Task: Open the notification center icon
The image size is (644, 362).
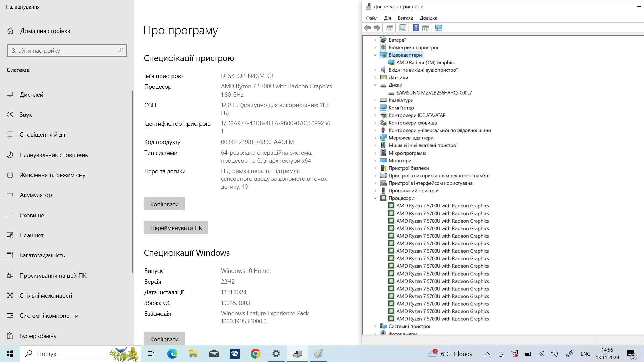Action: coord(631,354)
